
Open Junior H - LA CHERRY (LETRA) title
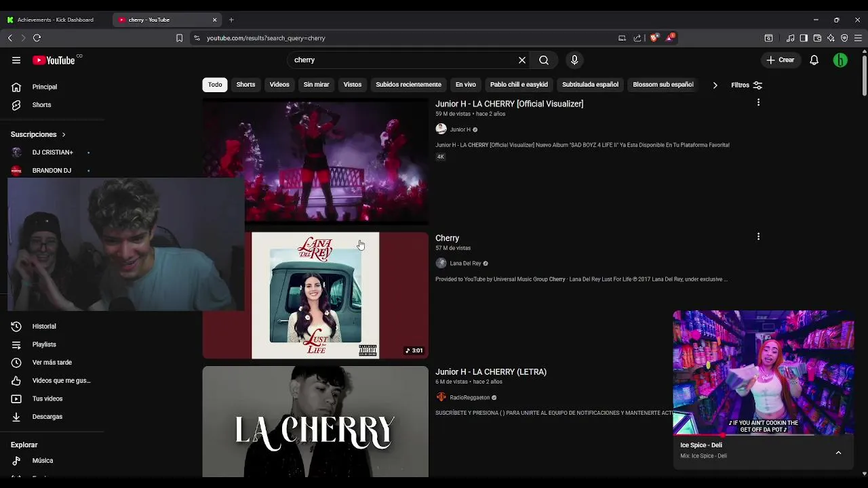pyautogui.click(x=491, y=372)
